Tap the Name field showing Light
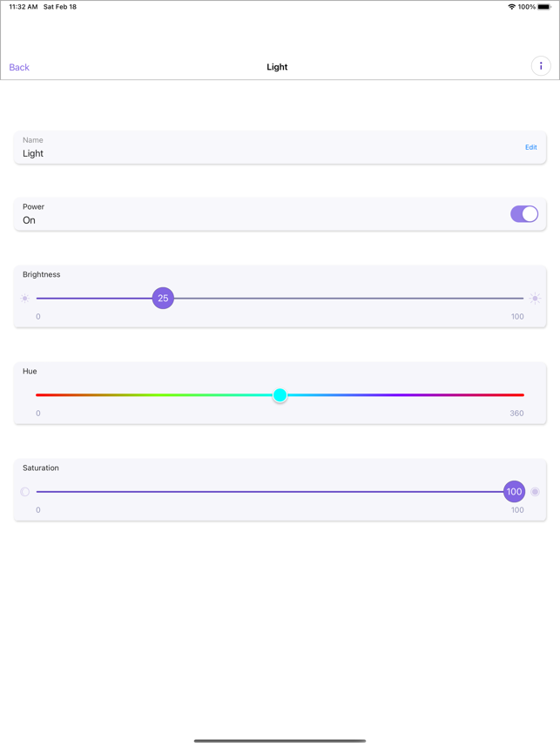 click(x=280, y=147)
